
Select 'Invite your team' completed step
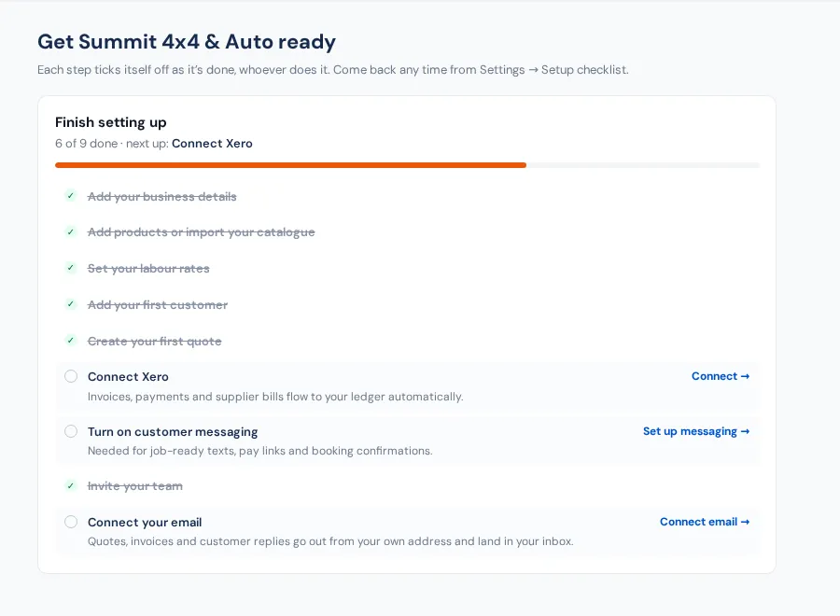tap(135, 486)
